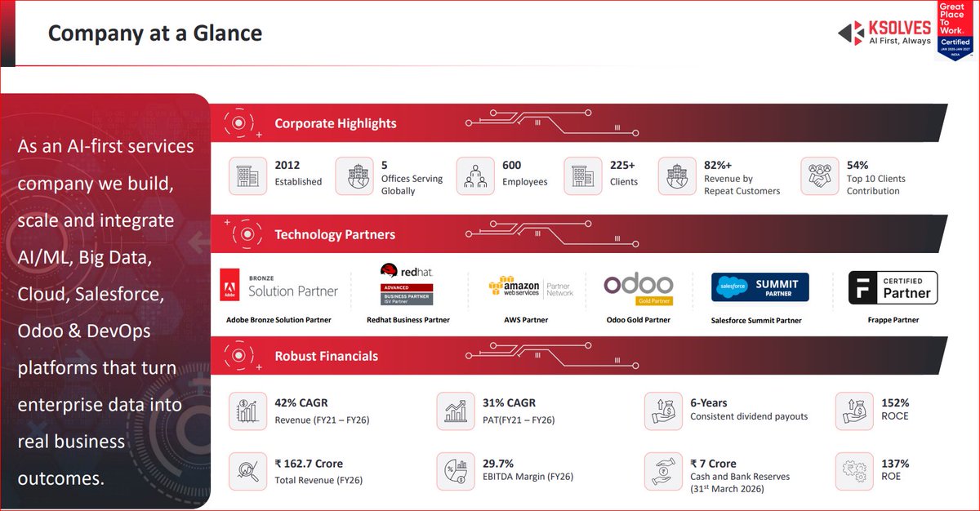Click the ₹7 Crore cash reserves icon
The image size is (980, 511).
[663, 471]
